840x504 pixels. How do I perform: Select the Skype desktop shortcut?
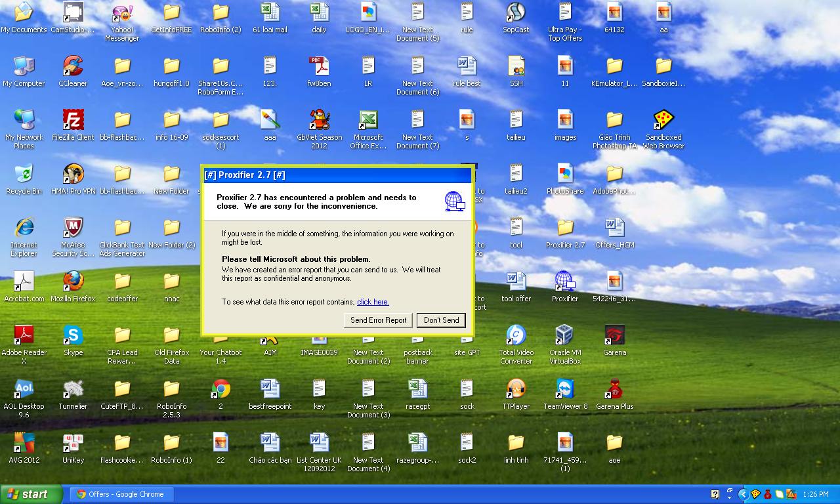click(x=73, y=341)
